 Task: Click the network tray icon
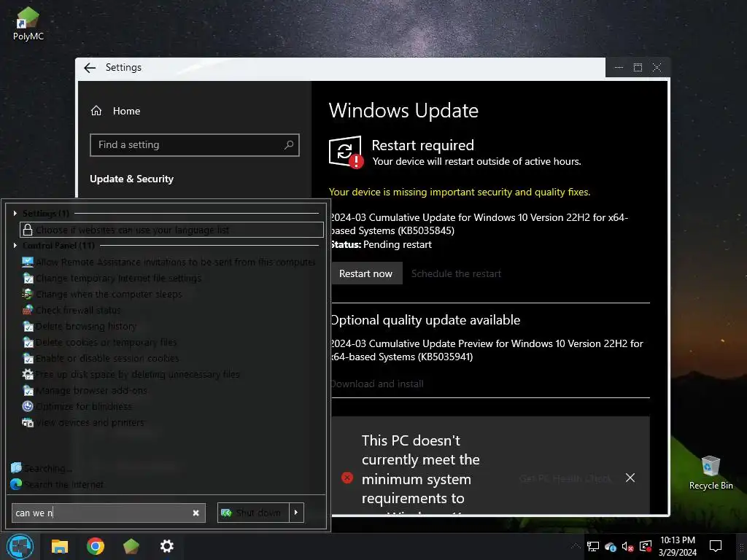[x=592, y=547]
